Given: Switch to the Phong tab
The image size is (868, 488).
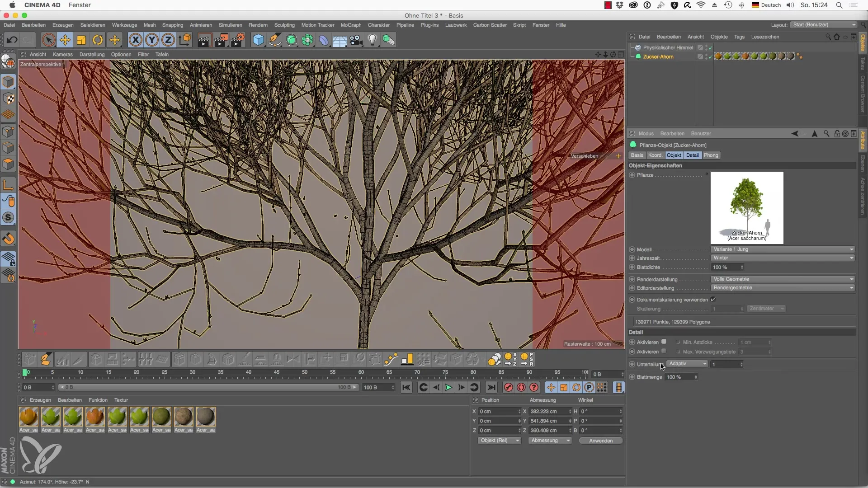Looking at the screenshot, I should click(711, 155).
